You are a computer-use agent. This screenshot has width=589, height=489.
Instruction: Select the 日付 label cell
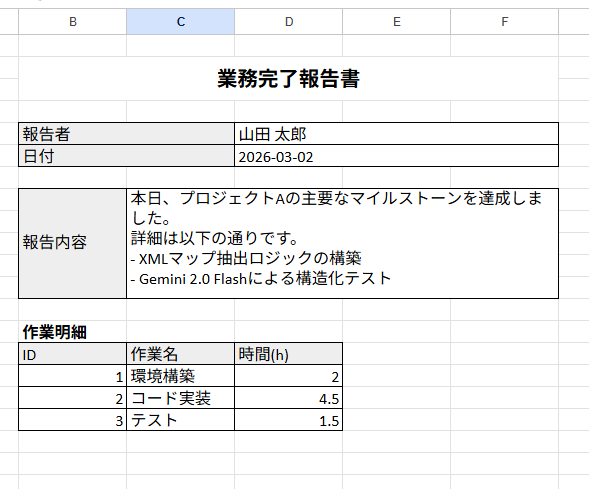coord(127,155)
